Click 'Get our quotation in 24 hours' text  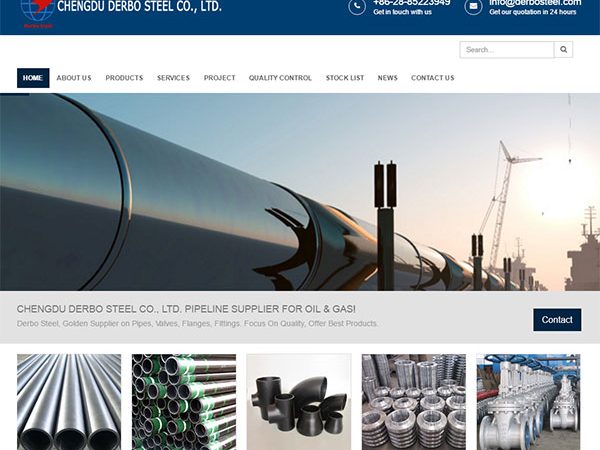coord(533,12)
